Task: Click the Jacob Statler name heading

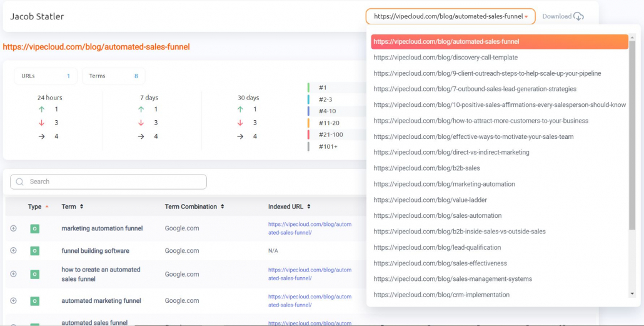Action: [37, 17]
